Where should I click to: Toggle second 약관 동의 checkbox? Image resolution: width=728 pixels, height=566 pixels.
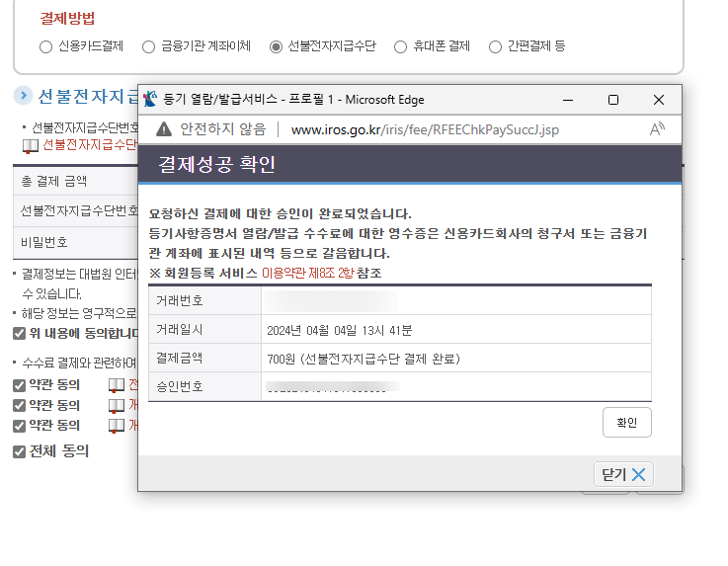19,405
